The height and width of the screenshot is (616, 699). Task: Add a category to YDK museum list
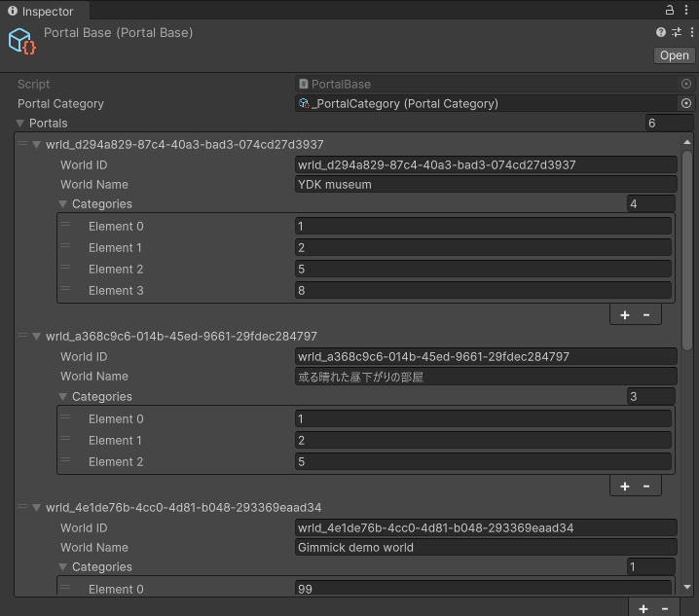(x=625, y=315)
